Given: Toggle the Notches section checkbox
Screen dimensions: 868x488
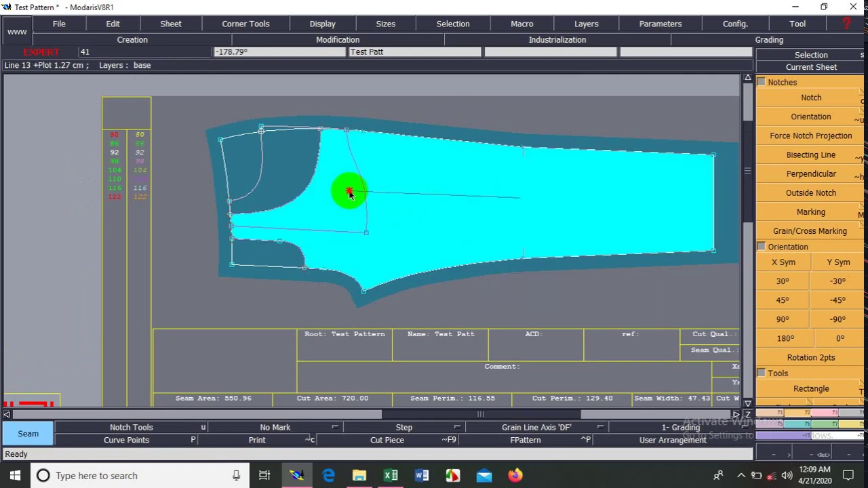Looking at the screenshot, I should [762, 82].
